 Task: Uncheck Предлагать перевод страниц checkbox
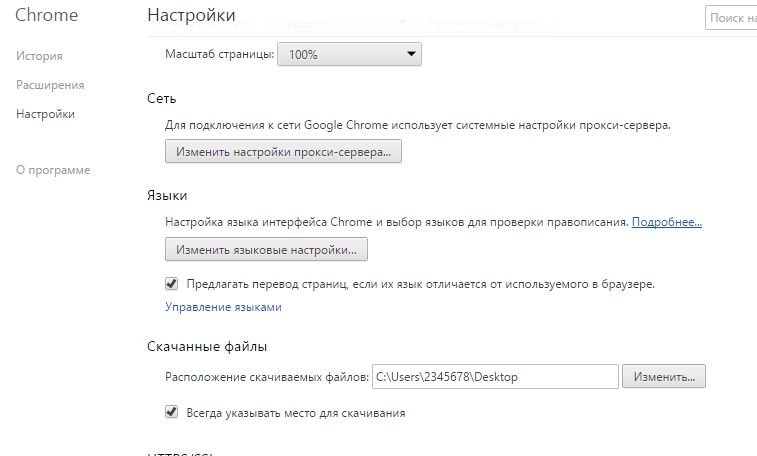tap(172, 284)
